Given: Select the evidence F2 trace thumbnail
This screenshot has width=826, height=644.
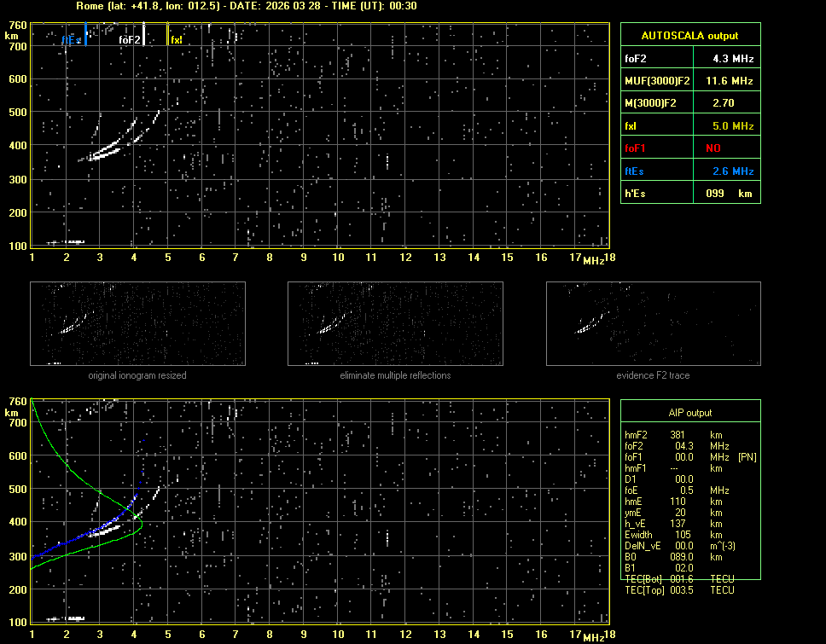Looking at the screenshot, I should tap(653, 324).
